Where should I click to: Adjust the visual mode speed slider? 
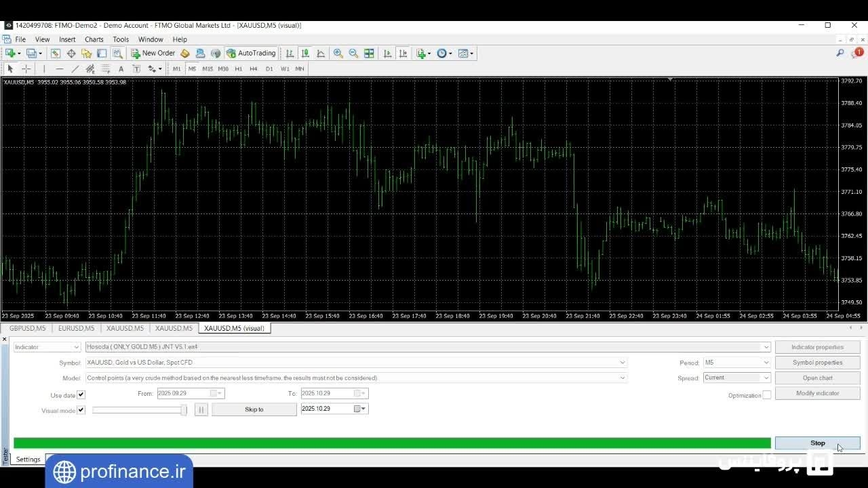[x=183, y=410]
